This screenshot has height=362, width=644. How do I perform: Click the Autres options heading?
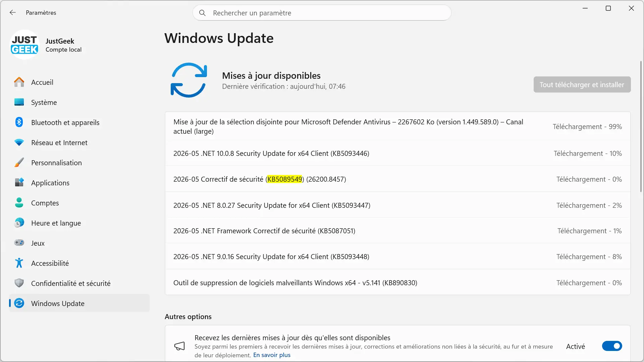(188, 316)
